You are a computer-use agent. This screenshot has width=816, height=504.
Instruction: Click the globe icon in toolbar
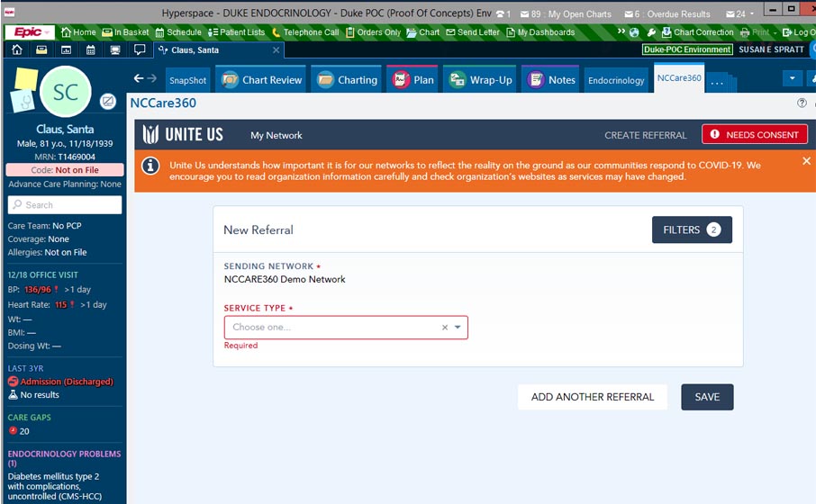[634, 32]
